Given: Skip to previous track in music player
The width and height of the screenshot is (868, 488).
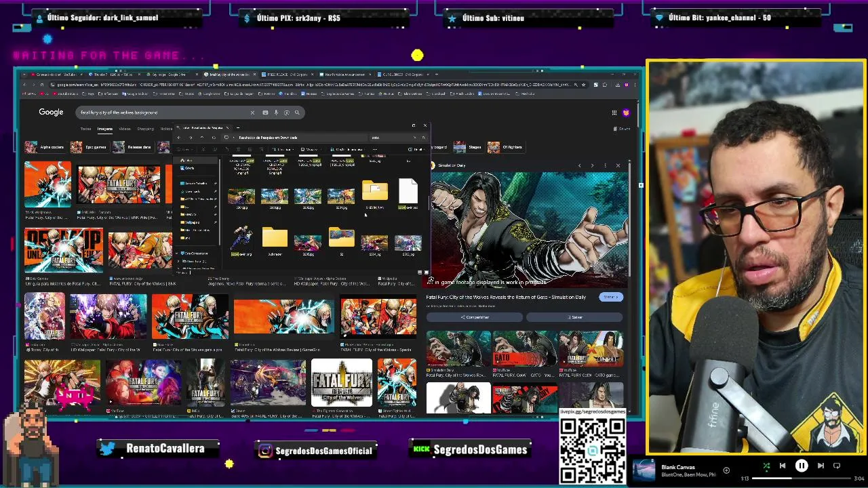Looking at the screenshot, I should [783, 466].
